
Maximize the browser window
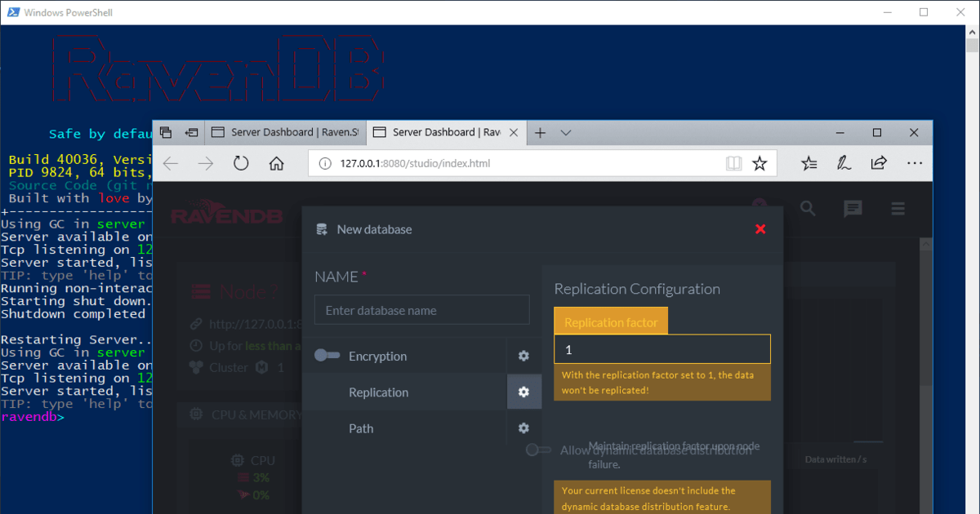pyautogui.click(x=877, y=132)
